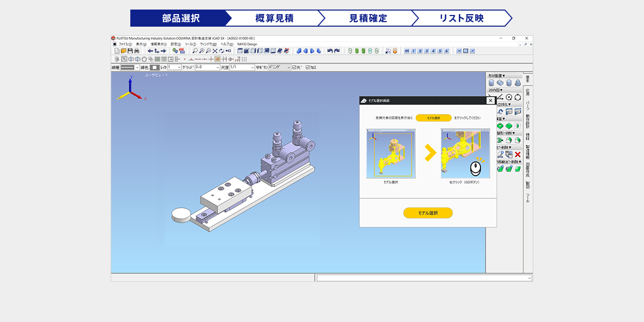Viewport: 644px width, 322px height.
Task: Close the モデル選択画面 dialog
Action: click(491, 101)
